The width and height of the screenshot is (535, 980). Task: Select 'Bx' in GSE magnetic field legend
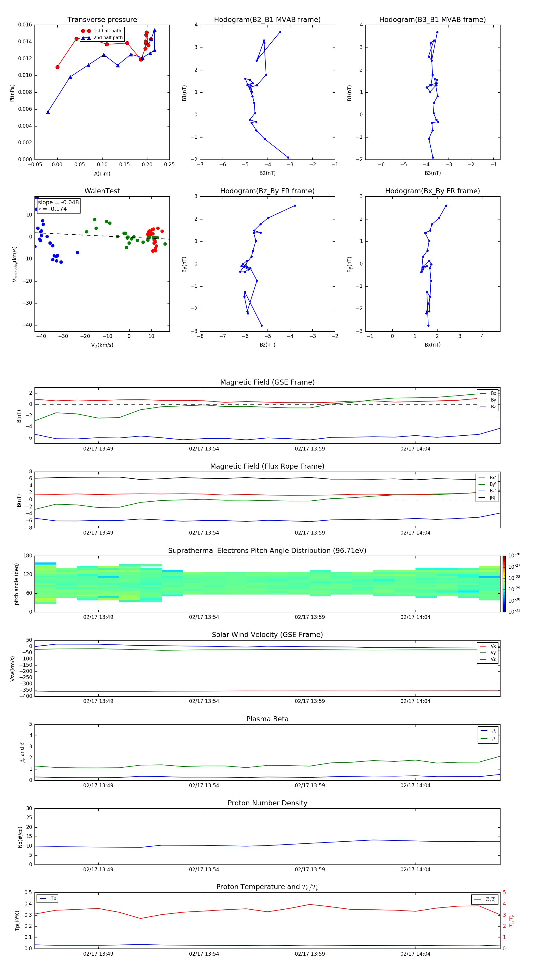point(488,393)
